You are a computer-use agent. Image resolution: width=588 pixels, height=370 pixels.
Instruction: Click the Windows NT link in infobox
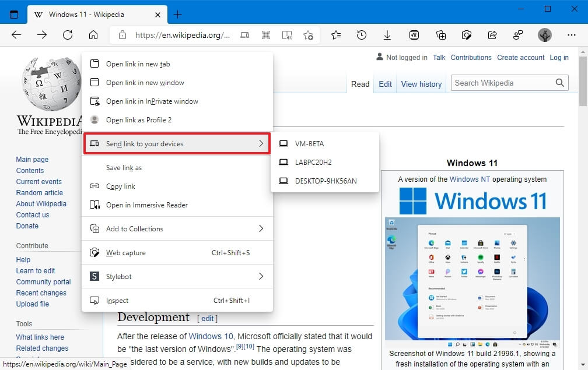pyautogui.click(x=470, y=179)
